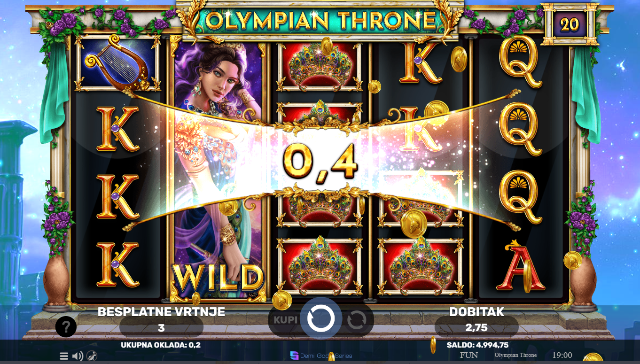Screen dimensions: 640x364
Task: Toggle the rabbit turbo spin icon
Action: click(x=92, y=356)
